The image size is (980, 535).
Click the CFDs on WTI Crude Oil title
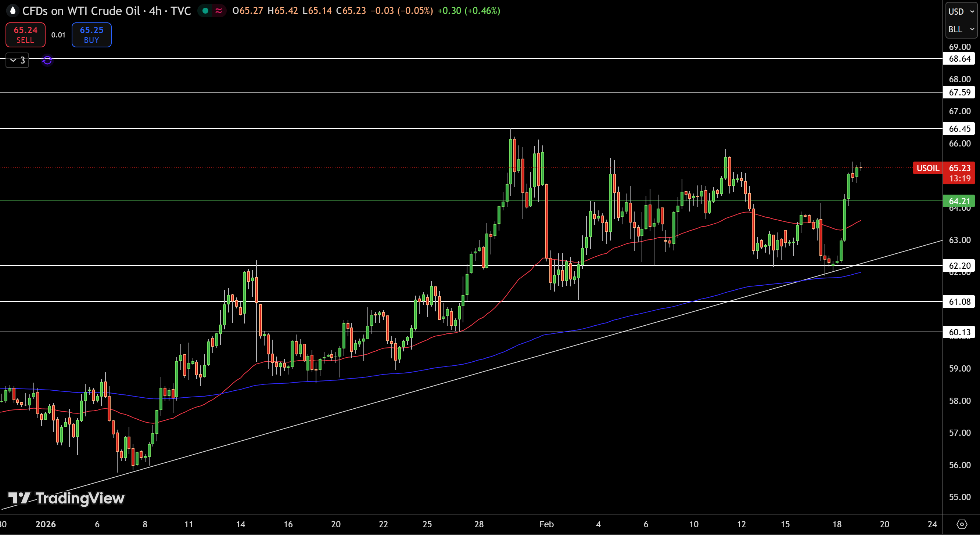[81, 11]
